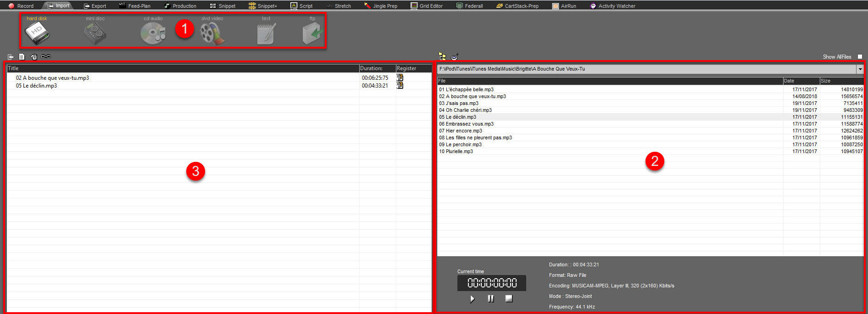Expand the folder path dropdown arrow

tap(860, 69)
